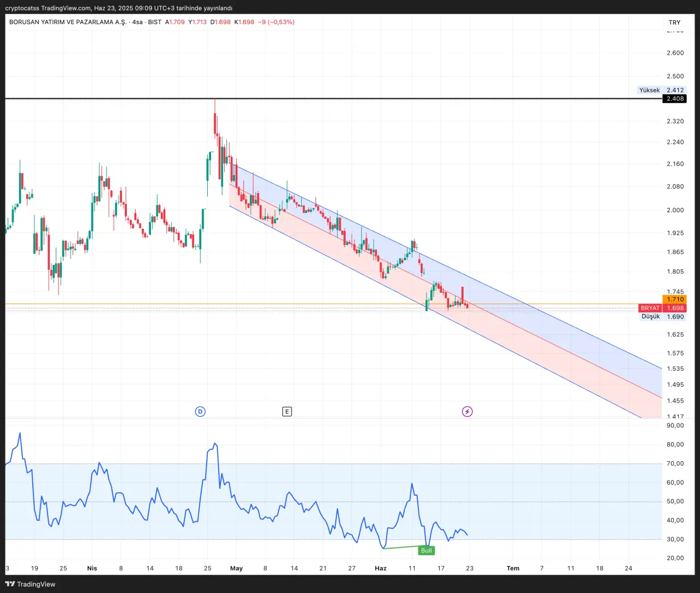The image size is (700, 593).
Task: Click the blue dividend "D" event marker
Action: point(200,411)
